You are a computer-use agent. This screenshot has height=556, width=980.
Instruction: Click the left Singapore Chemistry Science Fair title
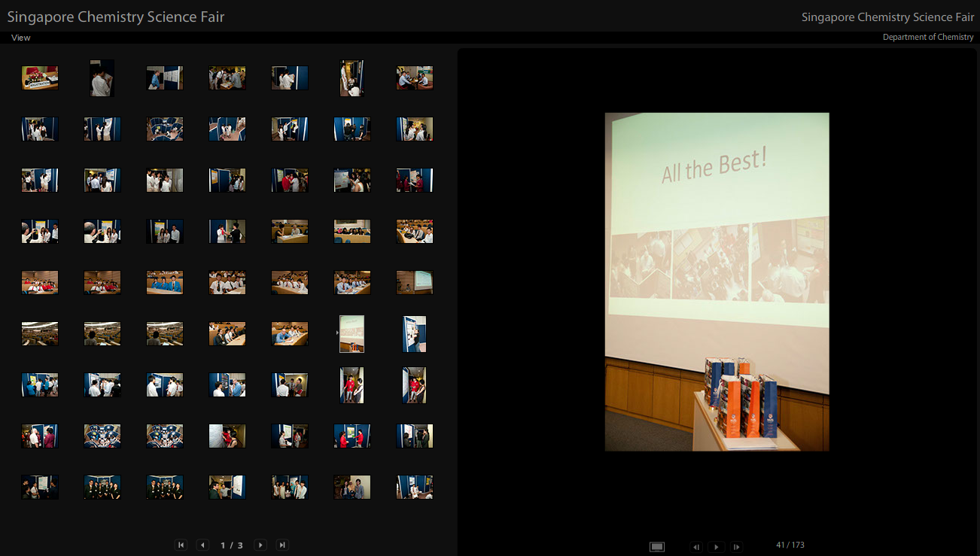point(116,17)
